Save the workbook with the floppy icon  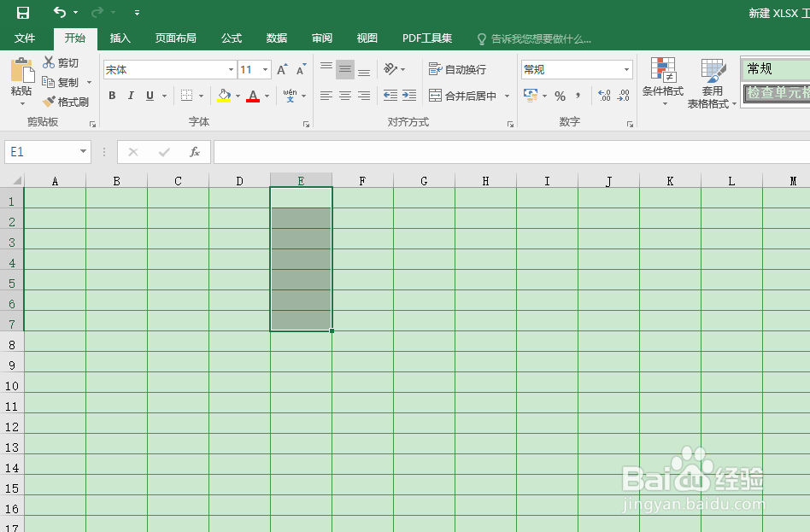click(x=23, y=13)
